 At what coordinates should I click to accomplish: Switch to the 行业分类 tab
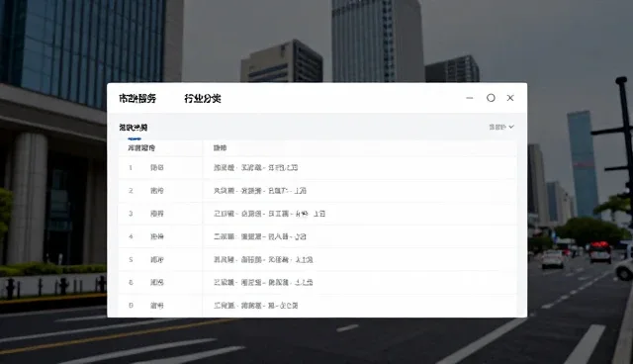(203, 98)
